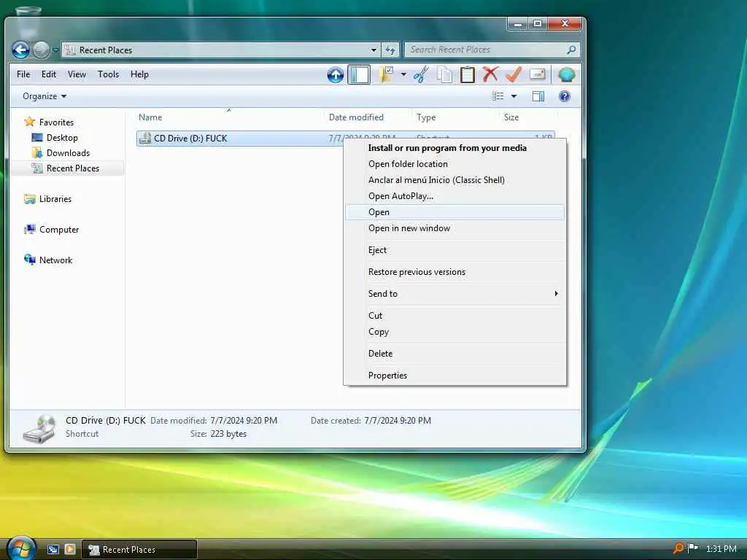Viewport: 747px width, 560px height.
Task: Click the Copy toolbar icon
Action: point(444,75)
